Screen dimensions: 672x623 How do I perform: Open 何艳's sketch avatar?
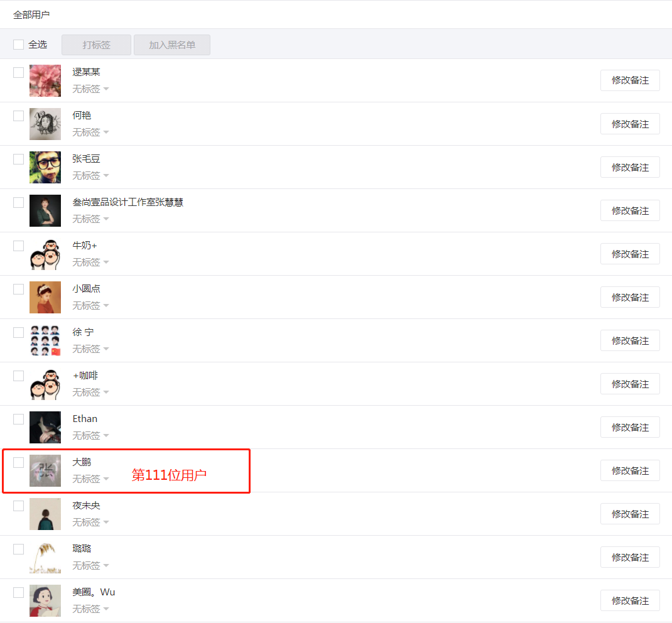click(45, 124)
